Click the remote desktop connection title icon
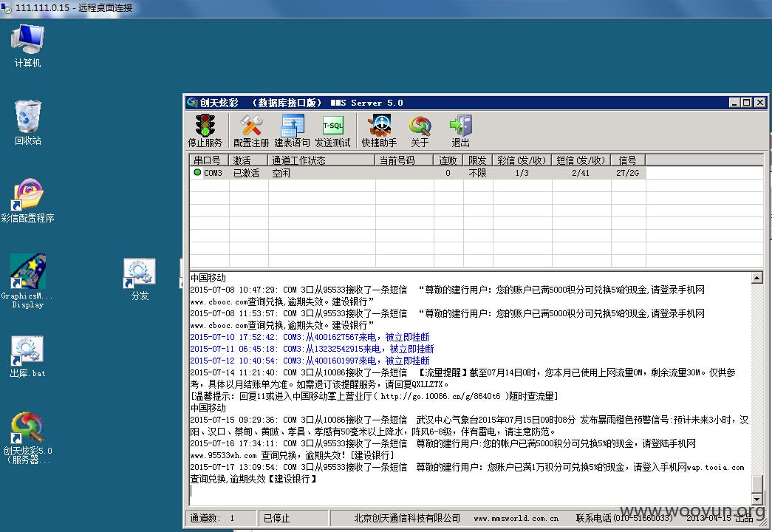Viewport: 772px width, 532px height. pos(6,8)
